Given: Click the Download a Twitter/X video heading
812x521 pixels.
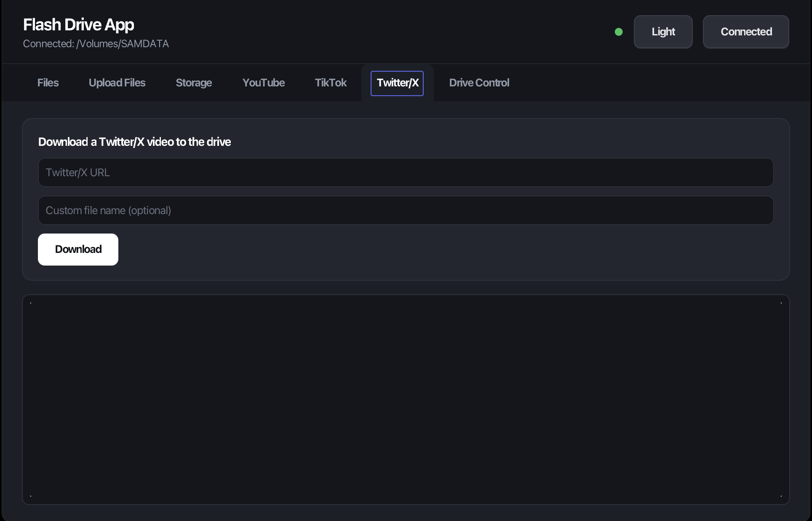Looking at the screenshot, I should 134,142.
